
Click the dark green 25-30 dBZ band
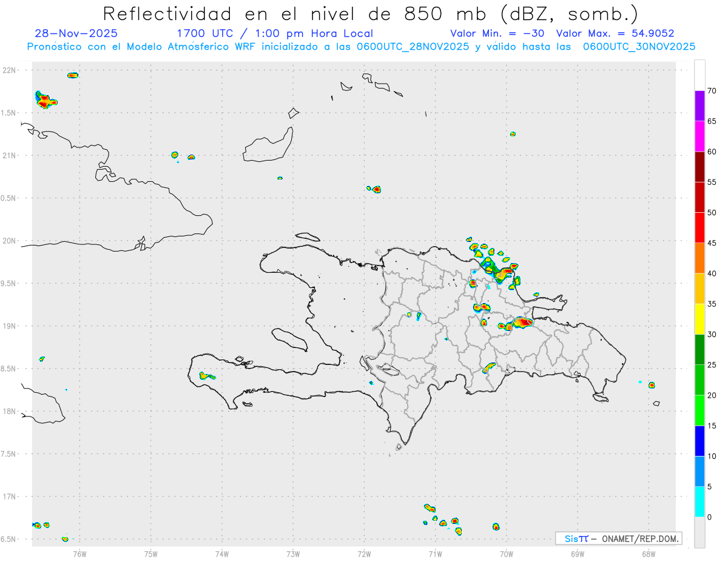point(699,350)
